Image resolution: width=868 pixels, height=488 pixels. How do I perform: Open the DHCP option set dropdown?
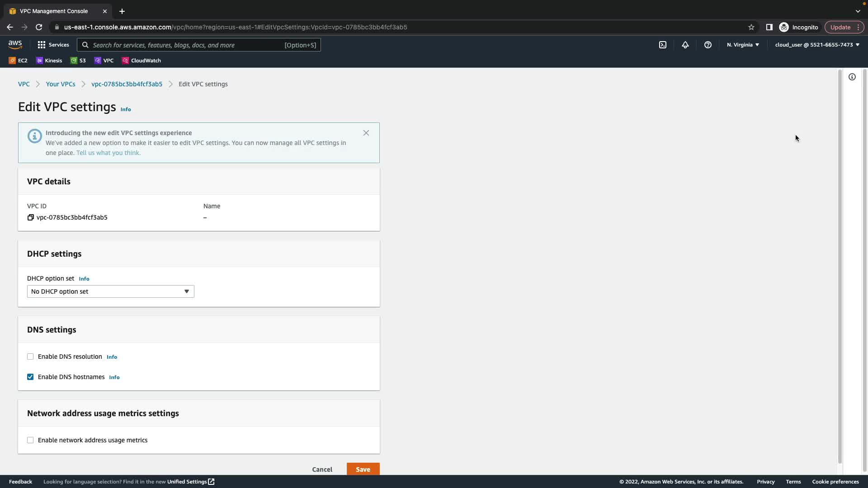110,291
